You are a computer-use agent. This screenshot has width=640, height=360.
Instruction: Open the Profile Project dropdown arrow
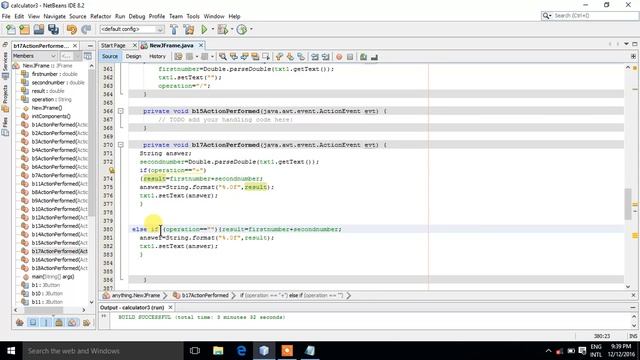(x=251, y=29)
